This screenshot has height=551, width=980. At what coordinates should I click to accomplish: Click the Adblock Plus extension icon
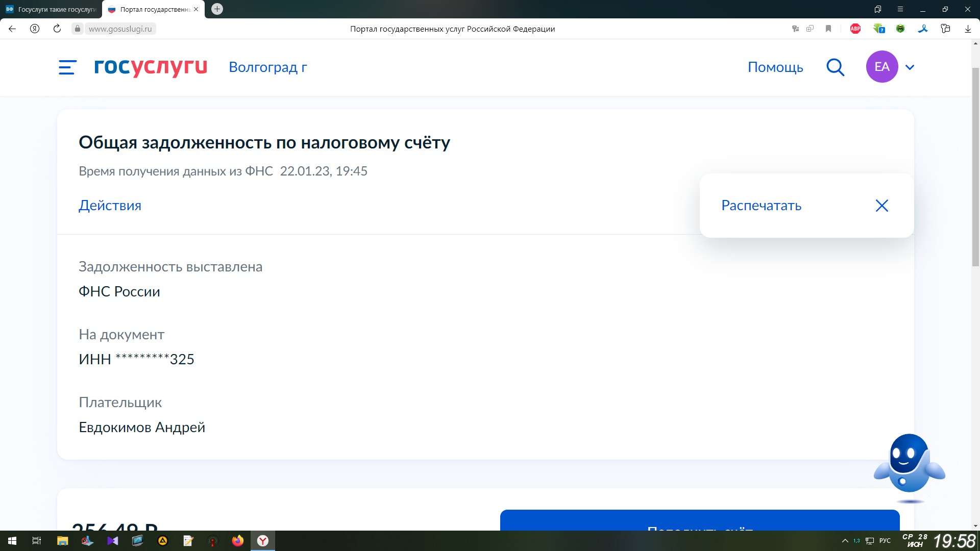click(855, 29)
